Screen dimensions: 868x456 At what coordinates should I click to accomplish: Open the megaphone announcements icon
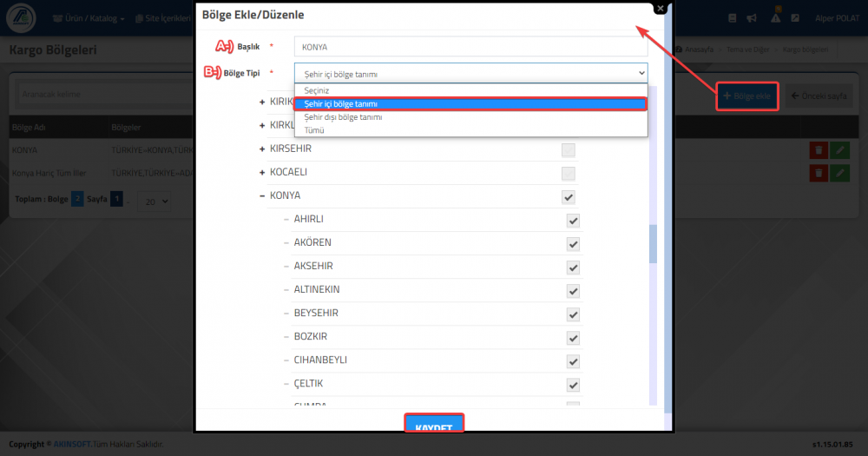[752, 18]
